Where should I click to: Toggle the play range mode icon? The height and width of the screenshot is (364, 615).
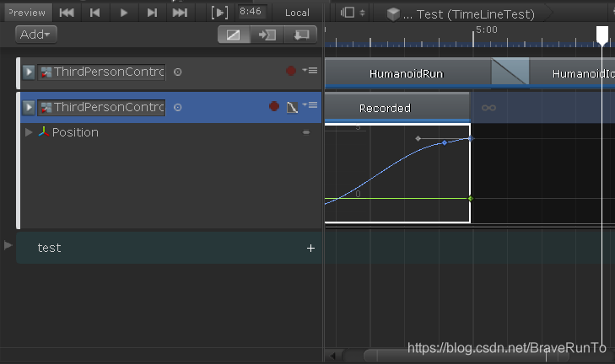click(219, 13)
